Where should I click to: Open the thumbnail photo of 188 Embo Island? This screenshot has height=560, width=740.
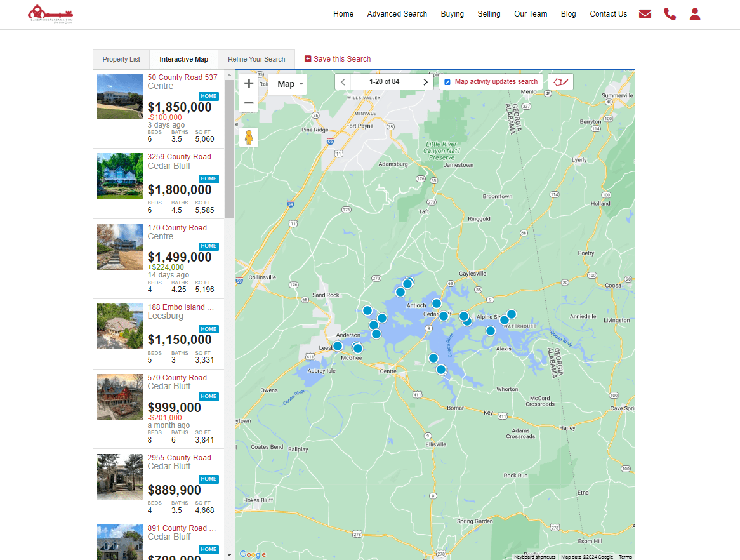[x=119, y=326]
